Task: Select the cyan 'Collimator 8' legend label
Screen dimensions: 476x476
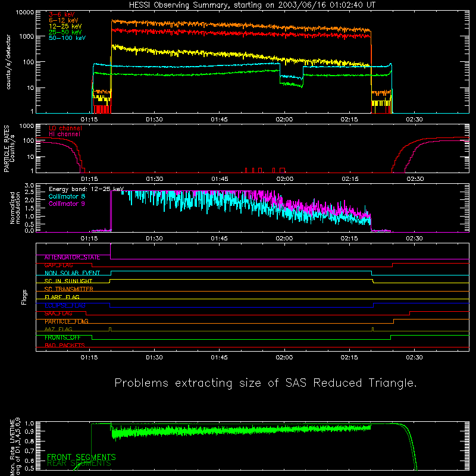Action: click(x=67, y=196)
